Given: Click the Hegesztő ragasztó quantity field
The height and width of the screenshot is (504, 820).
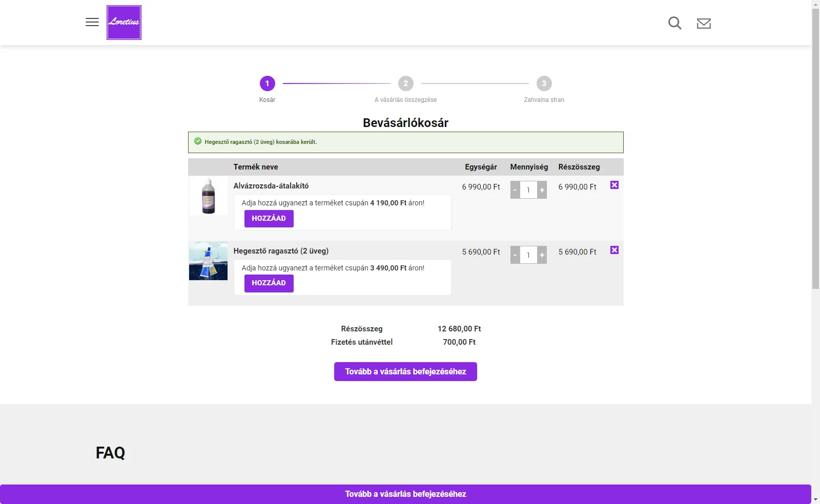Looking at the screenshot, I should (528, 255).
